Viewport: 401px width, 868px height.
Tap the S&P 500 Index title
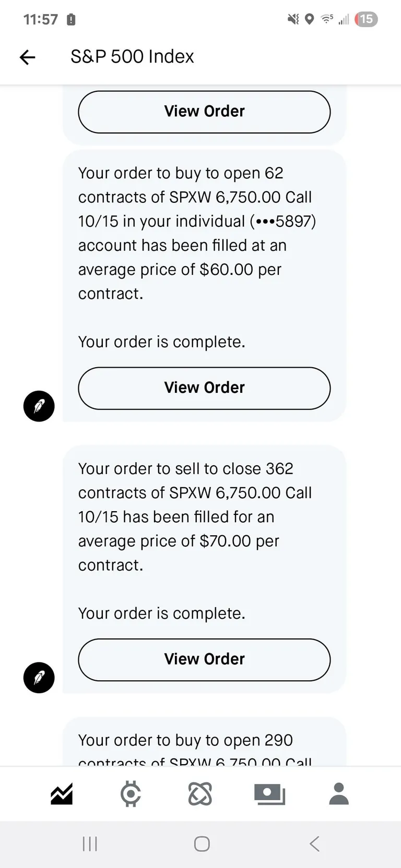(132, 56)
